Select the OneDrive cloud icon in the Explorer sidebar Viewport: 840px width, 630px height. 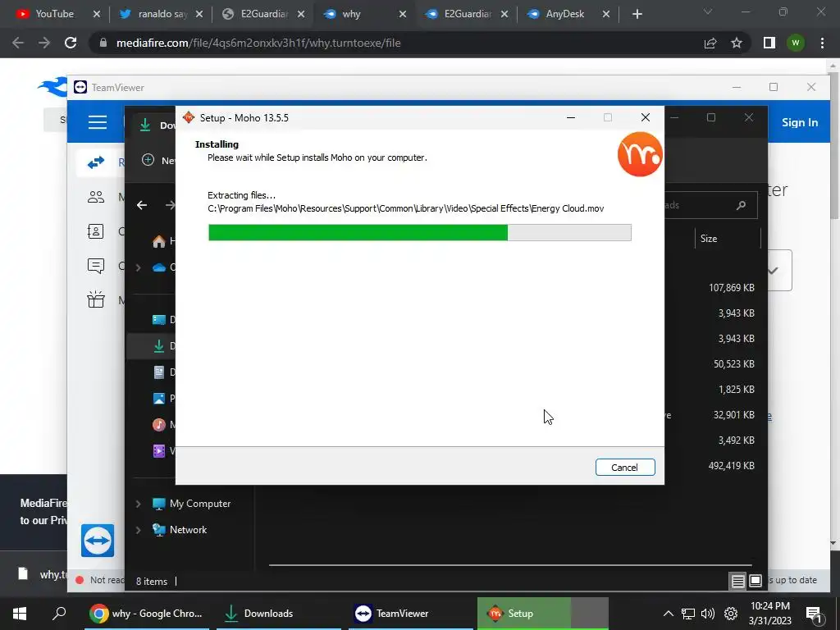[159, 267]
